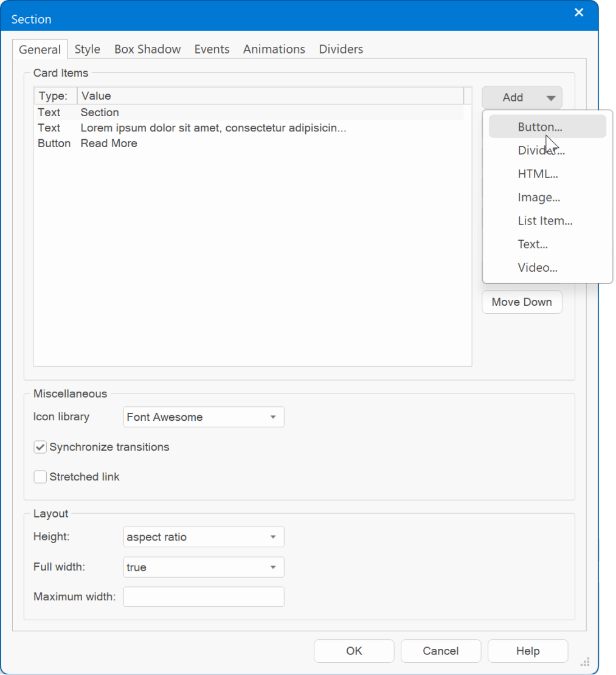The width and height of the screenshot is (616, 675).
Task: Select the Animations tab
Action: tap(274, 49)
